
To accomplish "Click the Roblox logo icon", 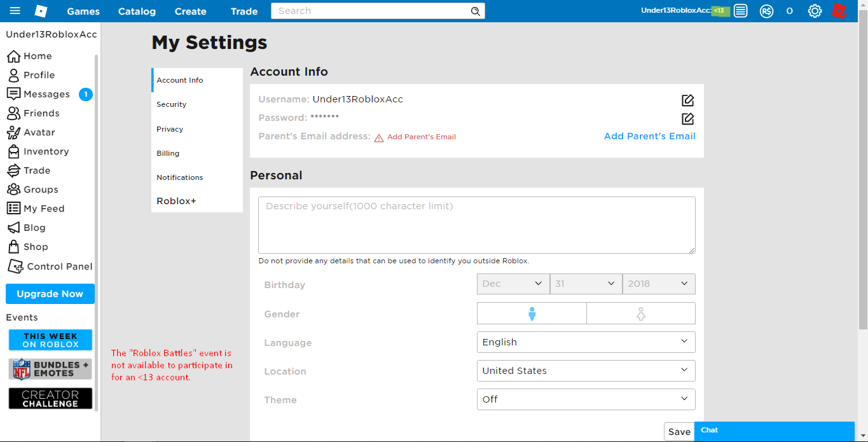I will (41, 11).
